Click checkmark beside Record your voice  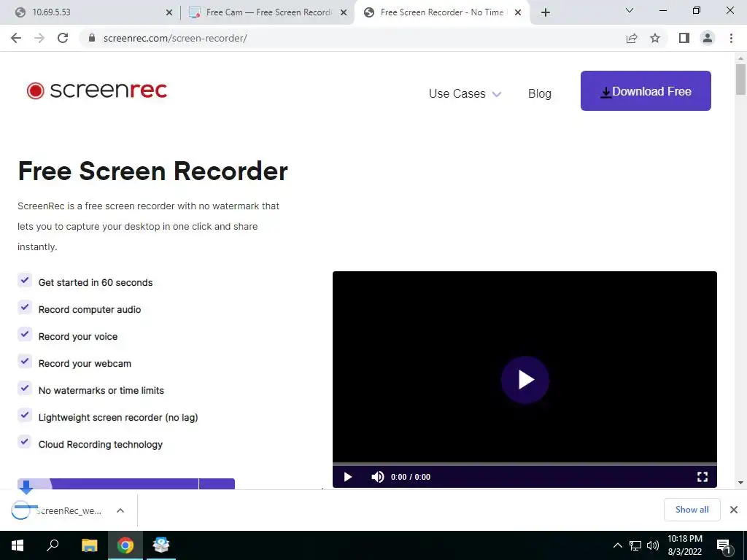pos(24,334)
